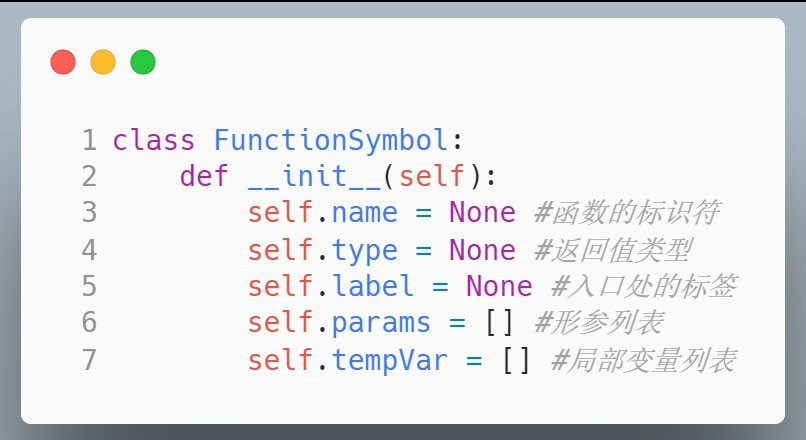Click the comment #入口处的标签
The image size is (806, 440).
(x=644, y=286)
